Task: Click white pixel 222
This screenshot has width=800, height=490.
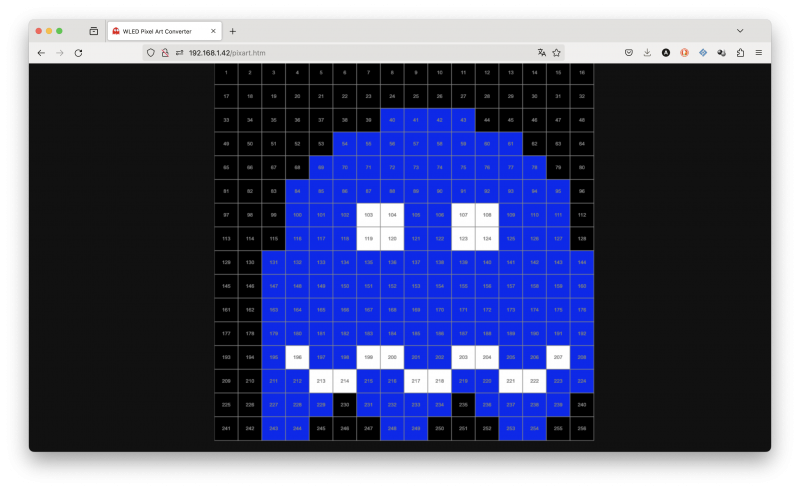Action: tap(534, 381)
